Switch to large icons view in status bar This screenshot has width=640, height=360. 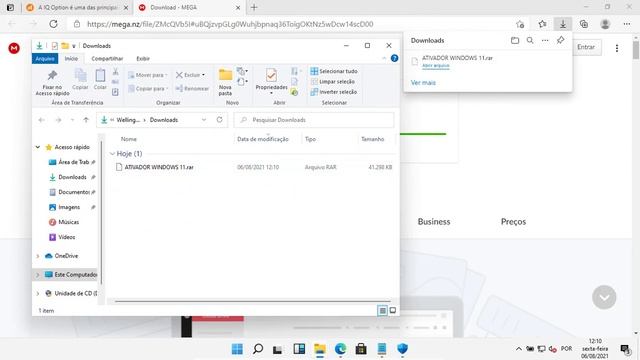click(x=393, y=311)
